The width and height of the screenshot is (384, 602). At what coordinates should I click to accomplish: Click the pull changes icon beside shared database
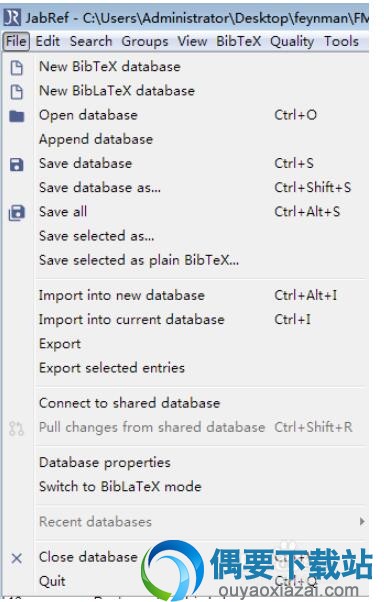click(16, 428)
